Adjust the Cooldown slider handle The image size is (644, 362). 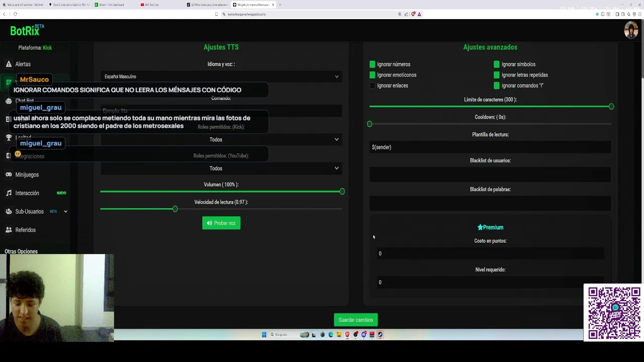click(370, 124)
